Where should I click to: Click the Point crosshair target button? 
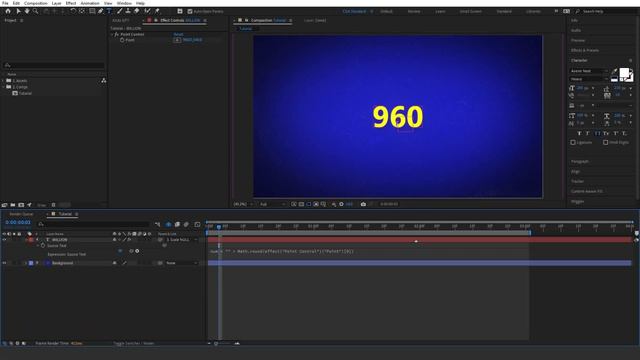click(177, 40)
